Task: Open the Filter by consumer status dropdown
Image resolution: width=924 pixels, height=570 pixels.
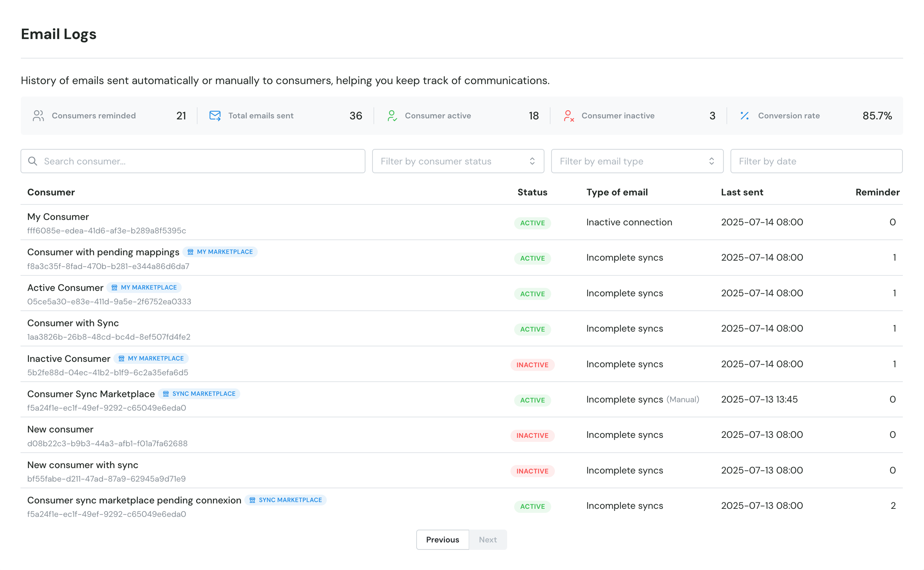Action: pos(458,161)
